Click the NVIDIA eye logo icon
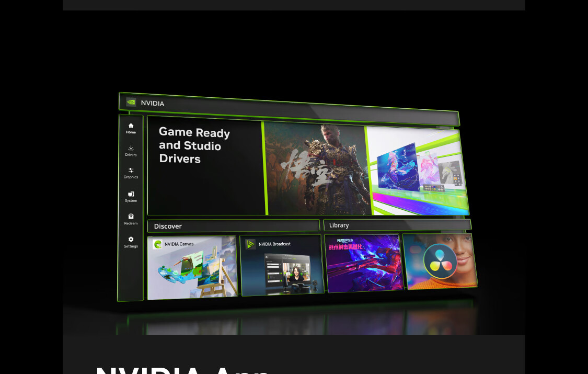588x374 pixels. (131, 102)
